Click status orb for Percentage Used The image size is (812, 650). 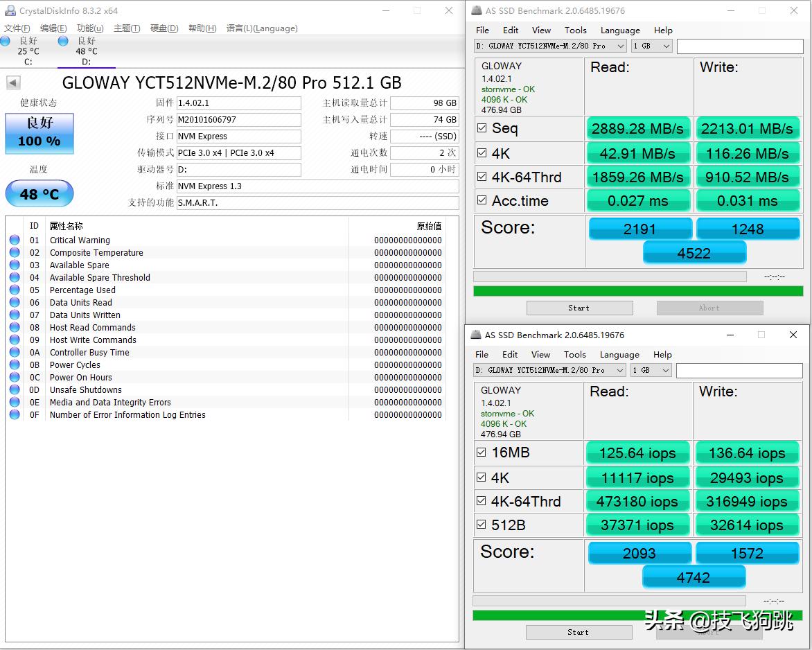(15, 290)
